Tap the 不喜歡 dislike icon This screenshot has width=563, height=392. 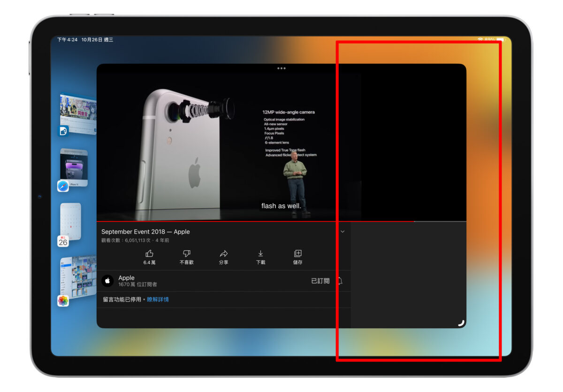pyautogui.click(x=186, y=254)
